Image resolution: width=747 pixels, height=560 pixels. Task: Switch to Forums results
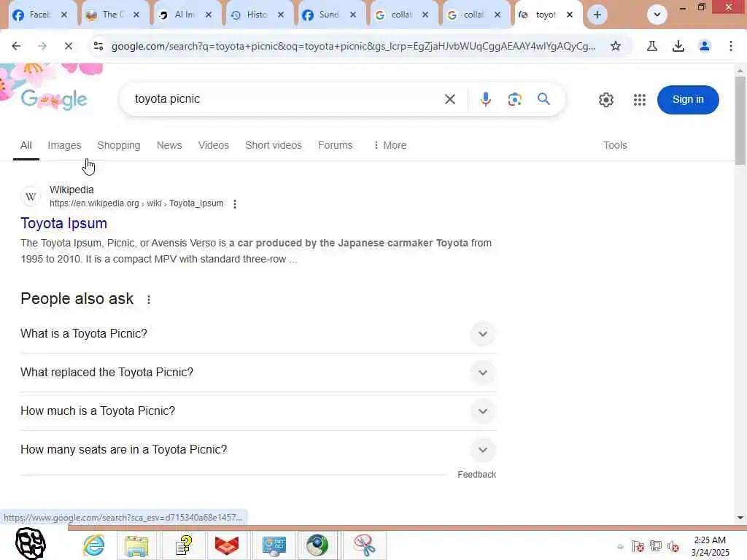click(x=335, y=145)
